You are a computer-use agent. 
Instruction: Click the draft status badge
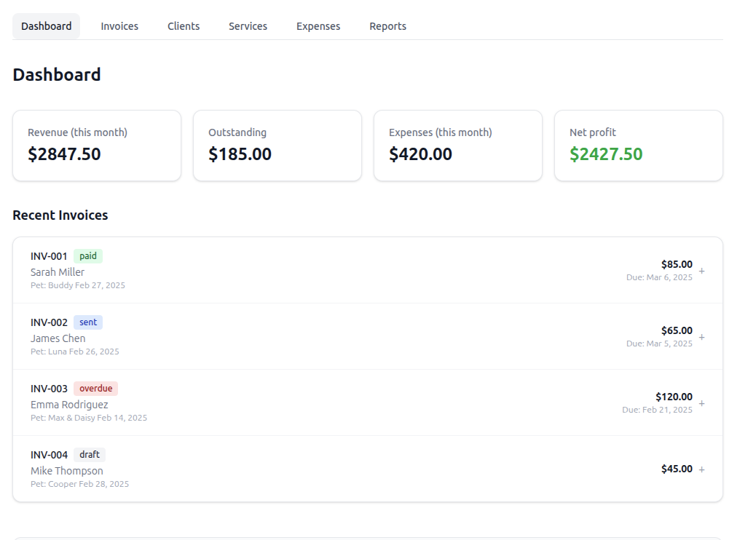click(89, 454)
